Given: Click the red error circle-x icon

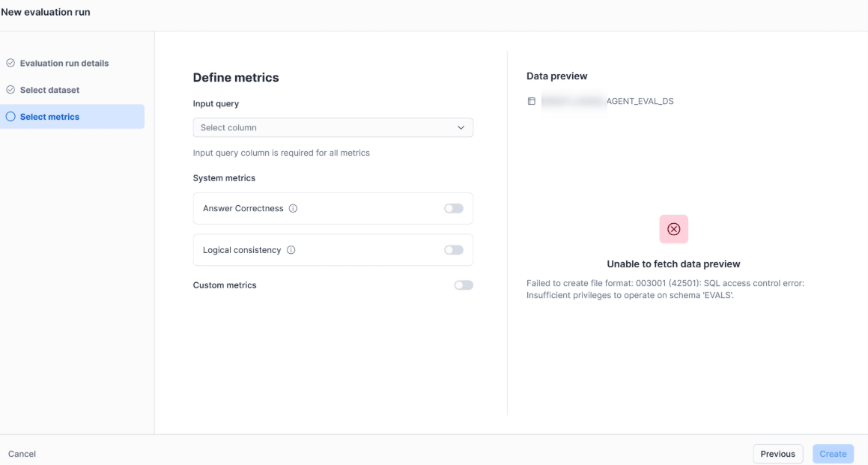Looking at the screenshot, I should (x=673, y=229).
